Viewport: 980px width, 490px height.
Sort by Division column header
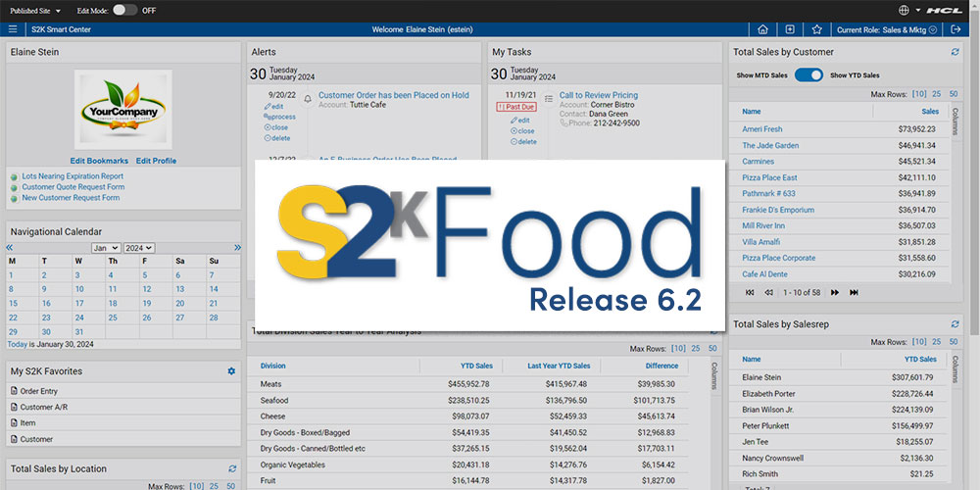point(273,366)
